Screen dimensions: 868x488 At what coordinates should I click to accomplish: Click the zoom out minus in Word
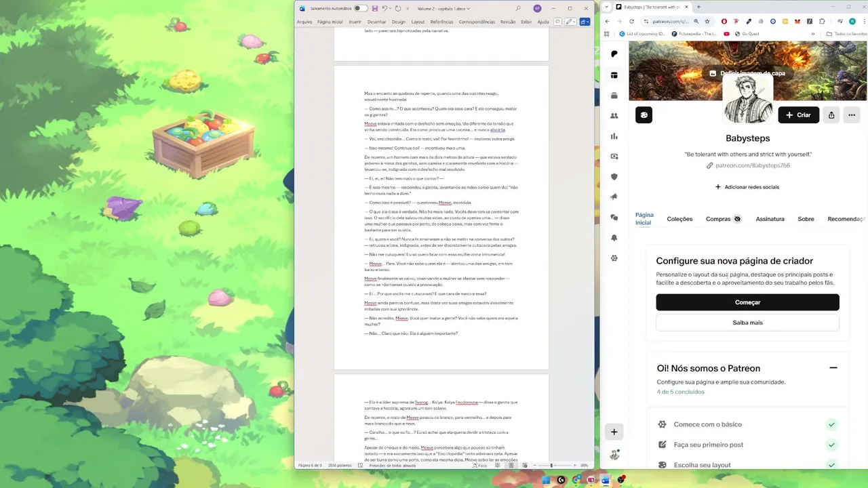535,466
